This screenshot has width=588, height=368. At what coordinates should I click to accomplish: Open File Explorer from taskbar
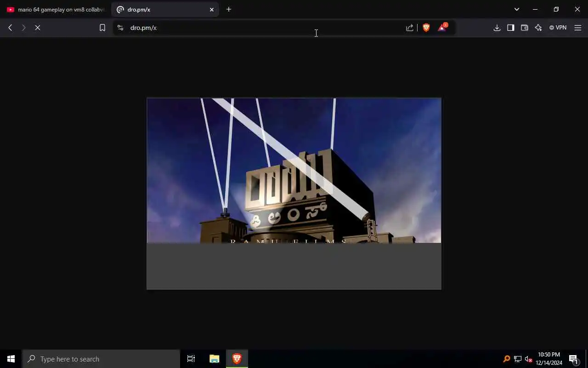(215, 359)
